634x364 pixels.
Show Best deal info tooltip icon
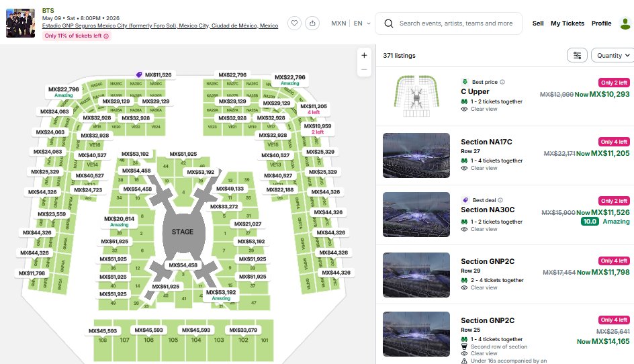click(500, 200)
